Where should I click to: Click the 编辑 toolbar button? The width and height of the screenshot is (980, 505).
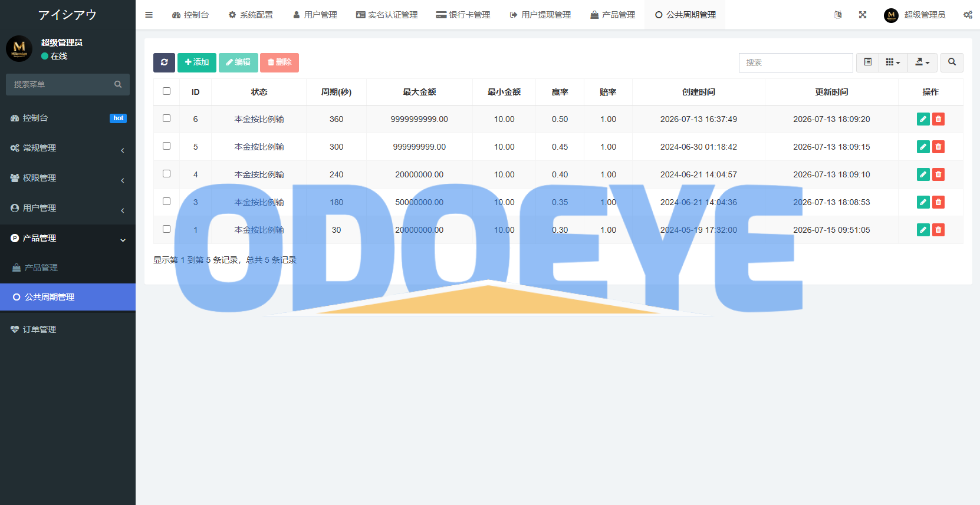pyautogui.click(x=238, y=62)
